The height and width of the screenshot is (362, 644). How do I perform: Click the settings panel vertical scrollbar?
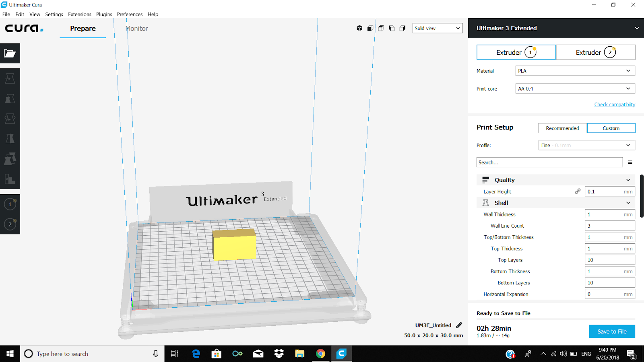(642, 196)
